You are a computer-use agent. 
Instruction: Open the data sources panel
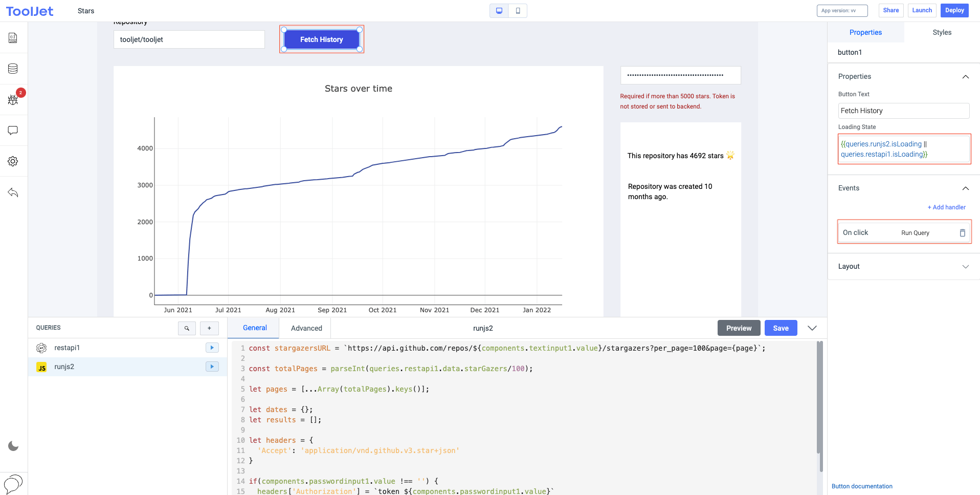point(13,68)
